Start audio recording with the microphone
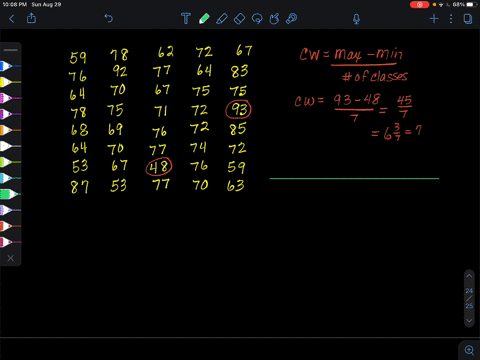The width and height of the screenshot is (480, 360). tap(356, 19)
